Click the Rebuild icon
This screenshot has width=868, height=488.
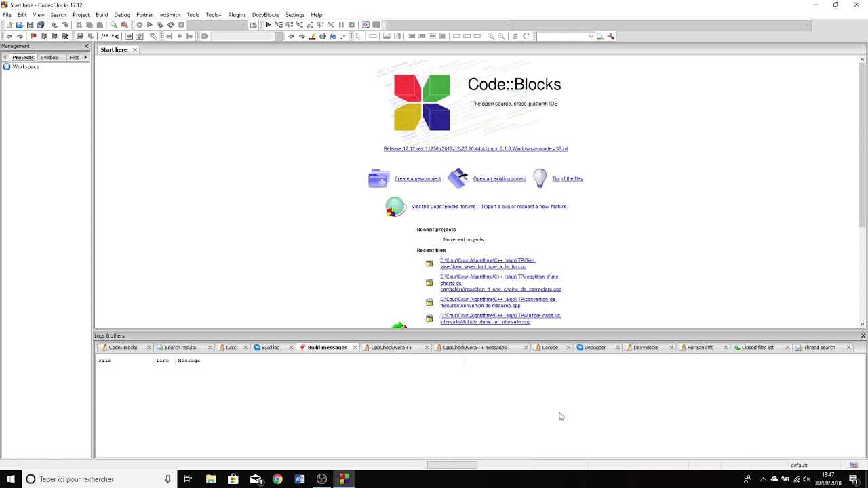171,25
